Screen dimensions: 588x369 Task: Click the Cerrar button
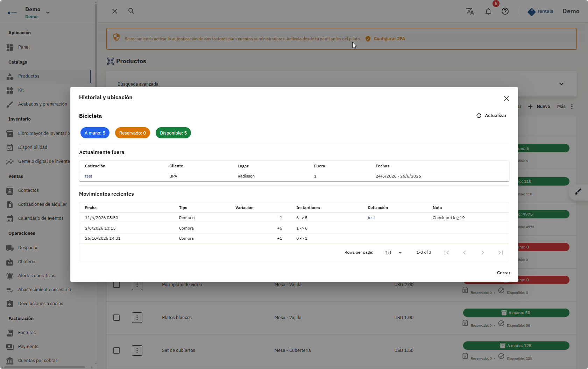[x=503, y=273]
